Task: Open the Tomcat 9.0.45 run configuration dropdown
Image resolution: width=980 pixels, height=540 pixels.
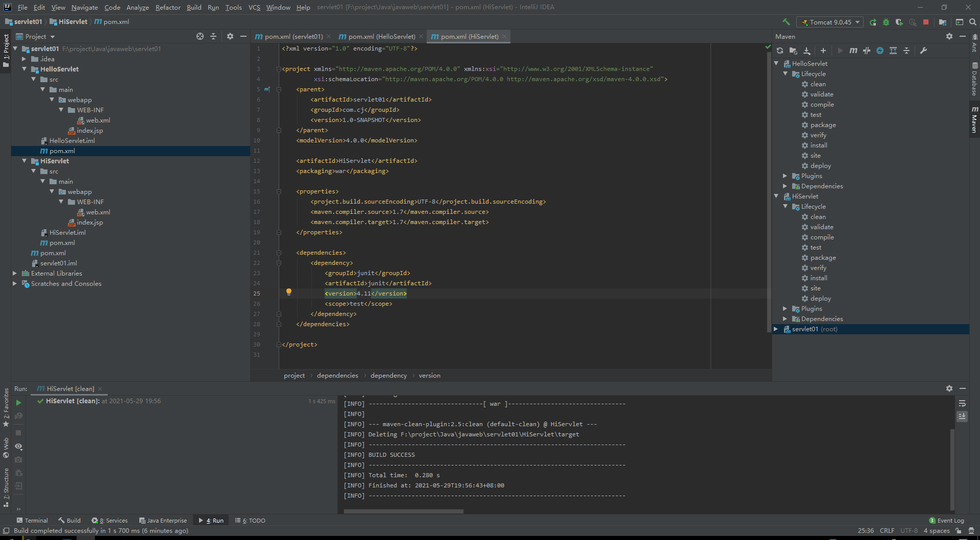Action: [830, 22]
